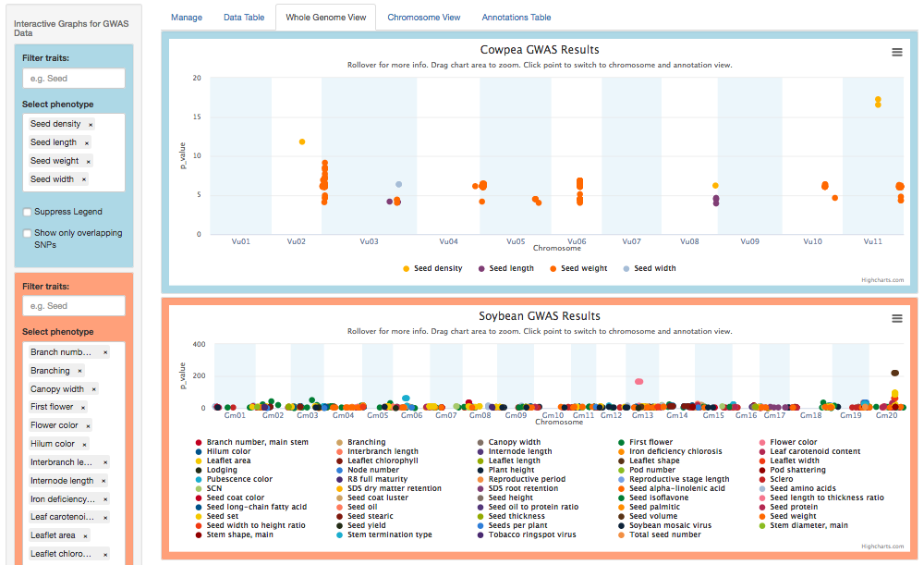
Task: Remove the Seed weight tag with x
Action: coord(89,162)
